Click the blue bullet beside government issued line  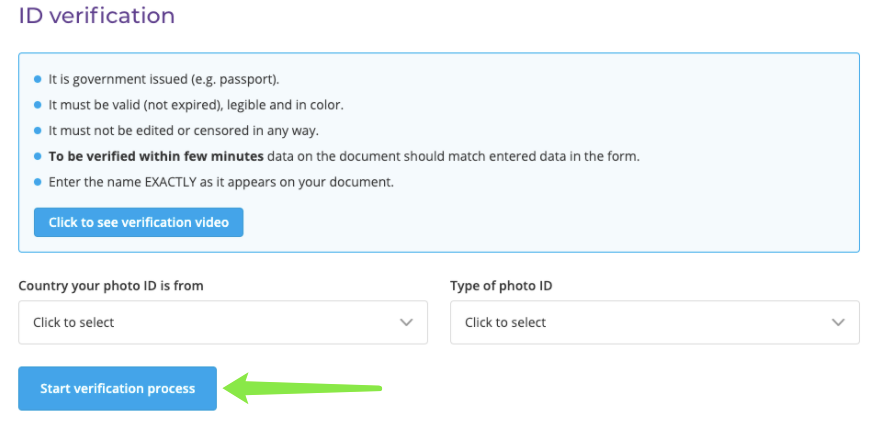(37, 78)
